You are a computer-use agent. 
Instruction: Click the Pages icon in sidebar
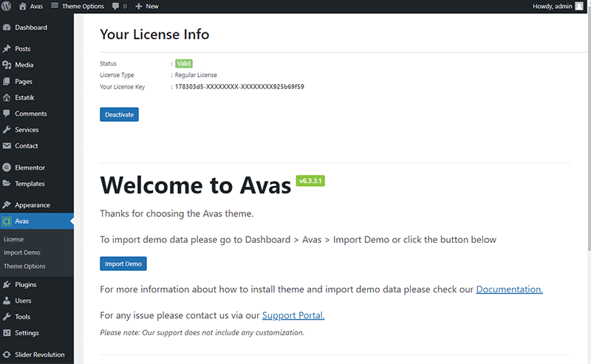click(7, 81)
